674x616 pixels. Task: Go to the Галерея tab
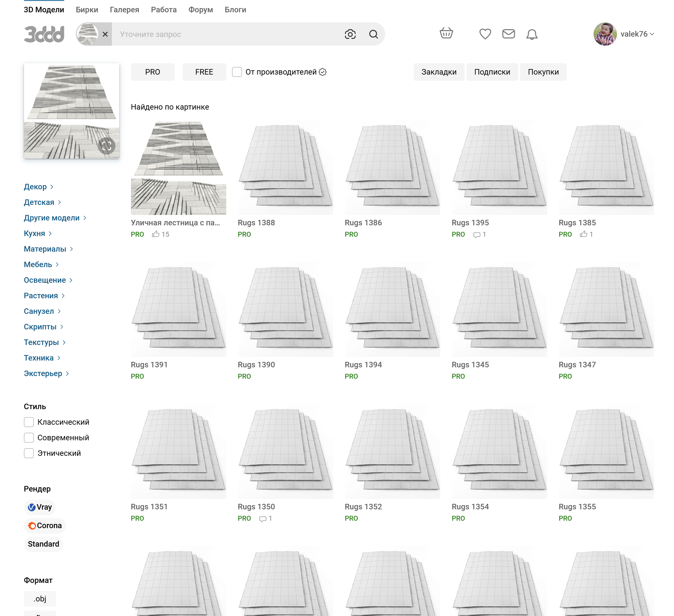click(x=124, y=10)
